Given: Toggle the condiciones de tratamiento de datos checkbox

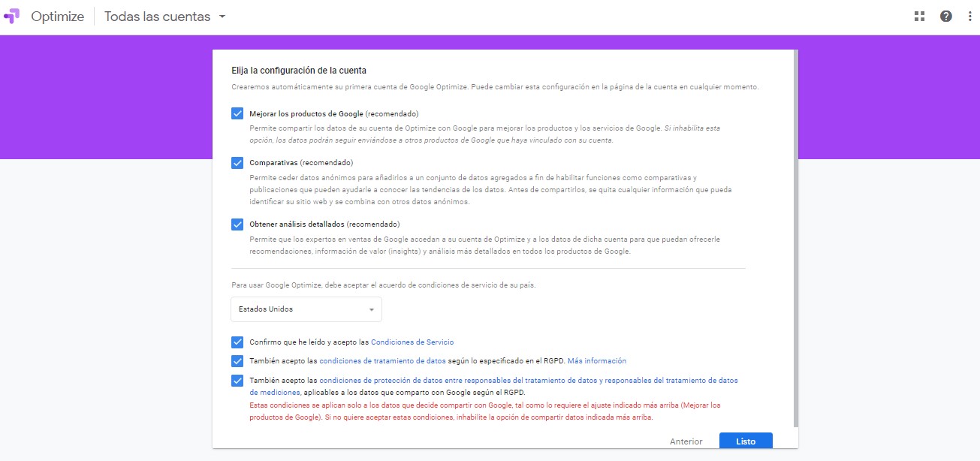Looking at the screenshot, I should pyautogui.click(x=238, y=361).
